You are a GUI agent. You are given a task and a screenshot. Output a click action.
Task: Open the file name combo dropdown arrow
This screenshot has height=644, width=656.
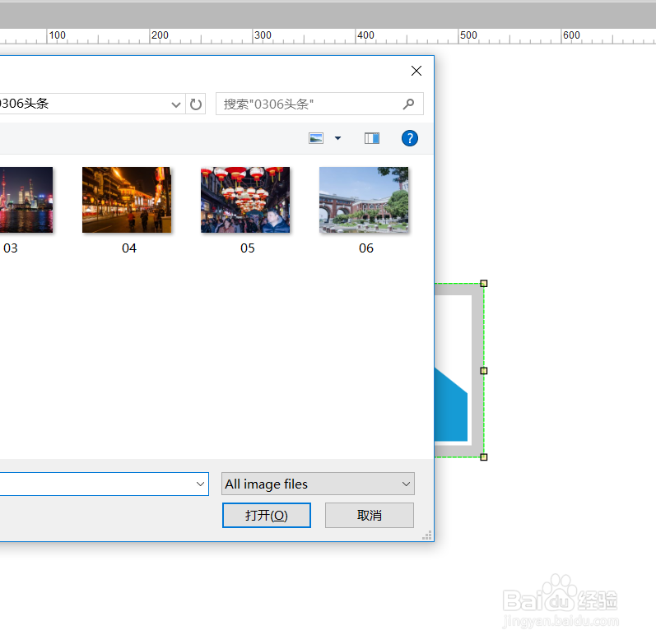[x=200, y=484]
